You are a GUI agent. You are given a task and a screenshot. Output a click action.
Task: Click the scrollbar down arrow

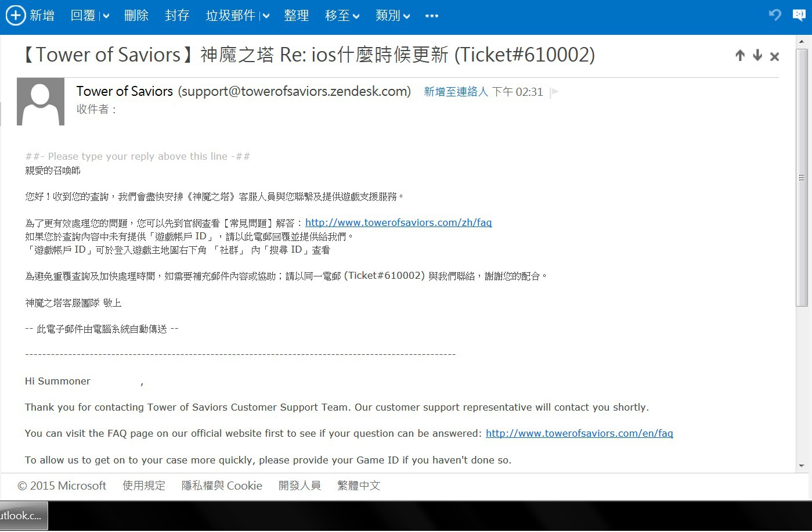(802, 466)
